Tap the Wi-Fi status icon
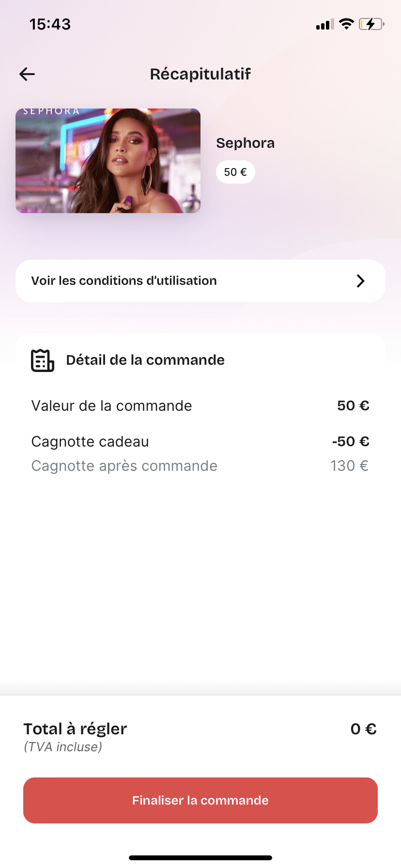 tap(346, 24)
